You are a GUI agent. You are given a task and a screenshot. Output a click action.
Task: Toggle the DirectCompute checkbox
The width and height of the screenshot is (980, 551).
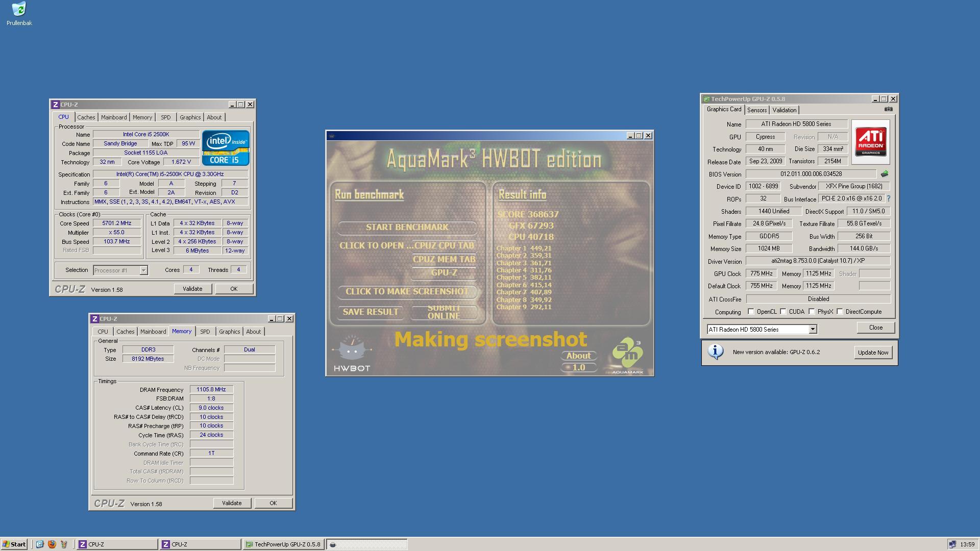tap(840, 312)
